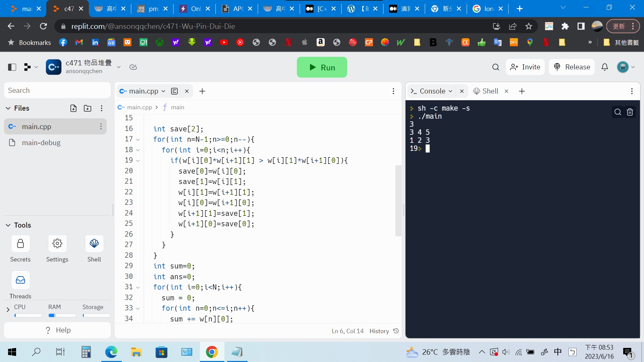Viewport: 644px width, 362px height.
Task: Run the program
Action: (322, 67)
